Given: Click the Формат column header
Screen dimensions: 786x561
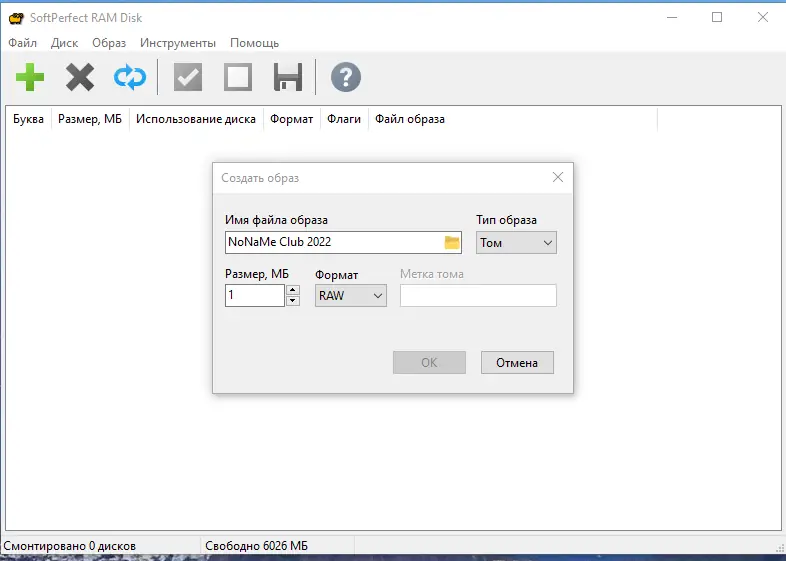Looking at the screenshot, I should 292,119.
